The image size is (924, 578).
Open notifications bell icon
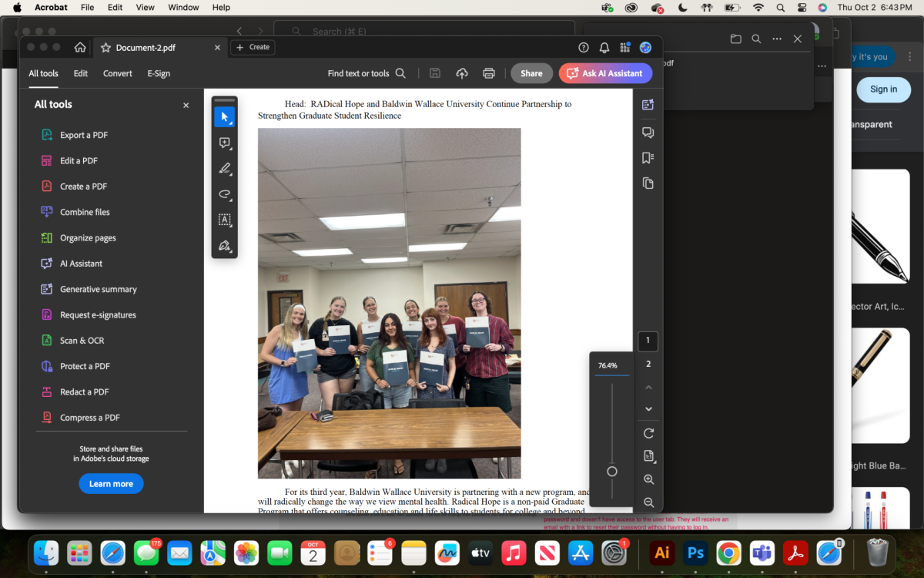[604, 48]
